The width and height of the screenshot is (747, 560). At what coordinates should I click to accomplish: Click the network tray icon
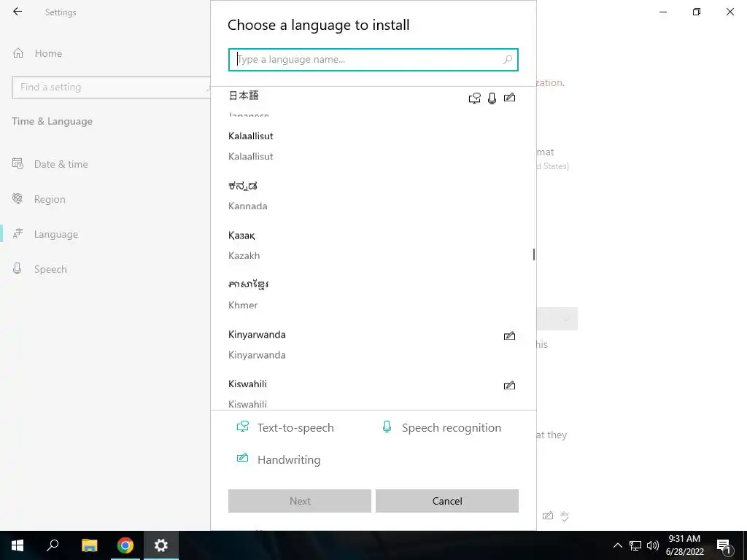click(x=635, y=545)
